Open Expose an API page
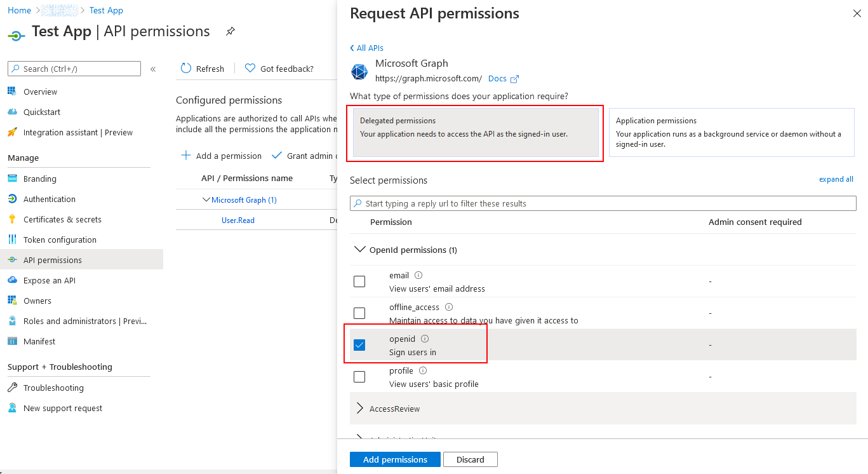Screen dimensions: 868x474 50,280
